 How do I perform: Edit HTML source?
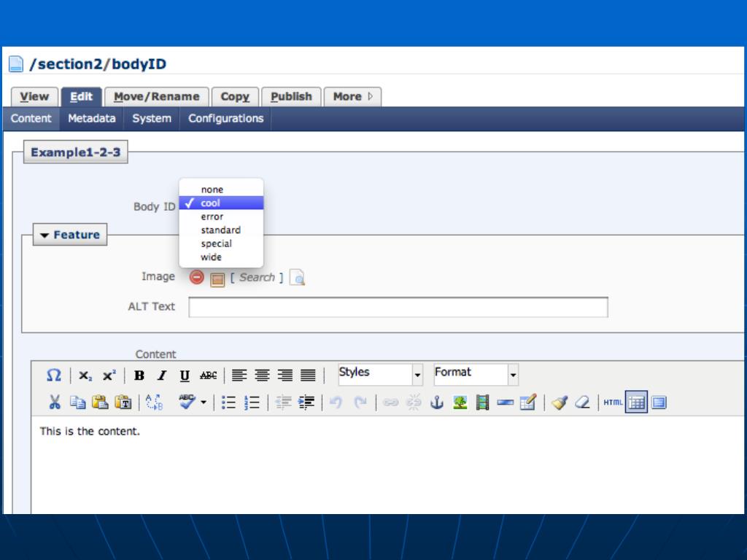(x=613, y=402)
